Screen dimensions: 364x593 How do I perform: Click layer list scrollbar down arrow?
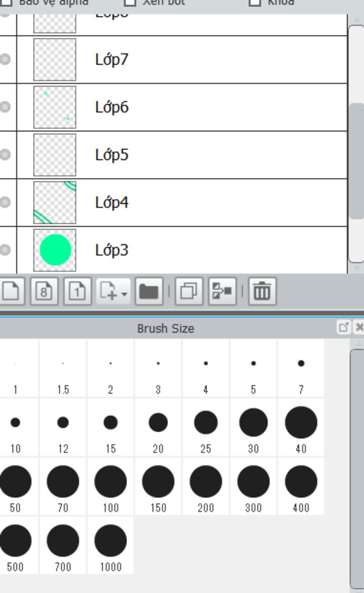357,268
